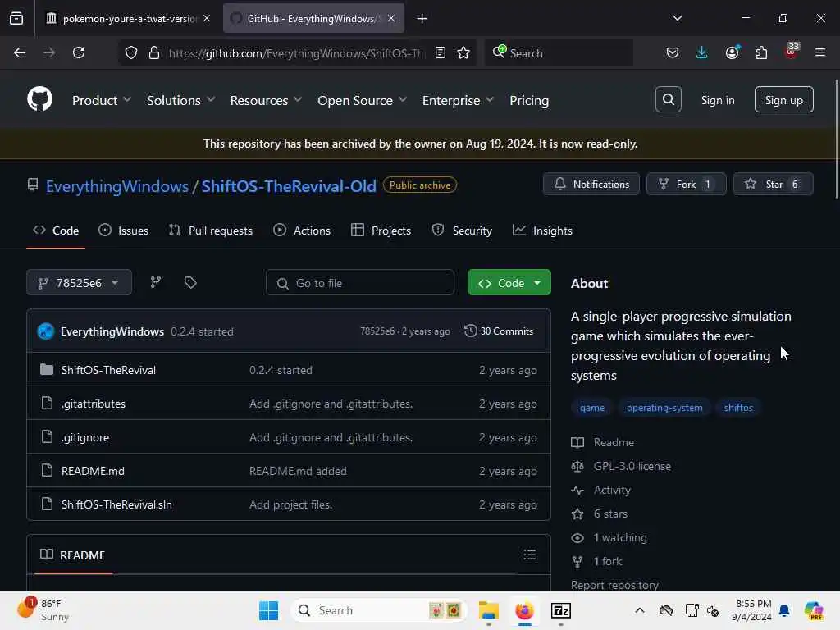
Task: Click the extension icon with badge 33
Action: click(792, 51)
